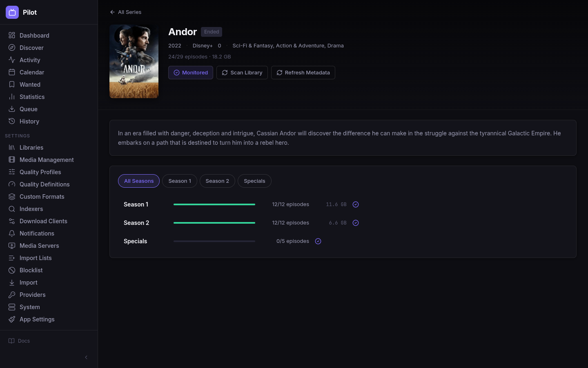Click 6.6 GB size value
Screen dimensions: 588x368
tap(338, 223)
